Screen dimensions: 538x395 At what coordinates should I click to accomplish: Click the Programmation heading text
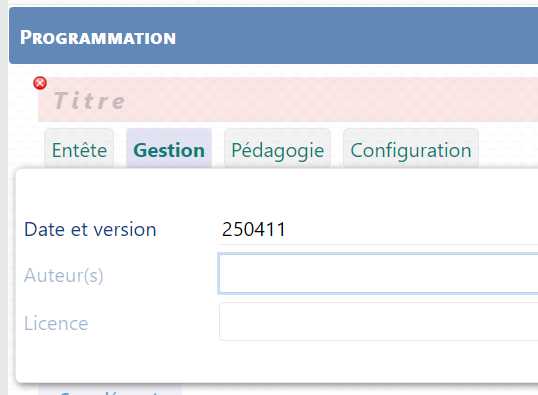point(98,37)
